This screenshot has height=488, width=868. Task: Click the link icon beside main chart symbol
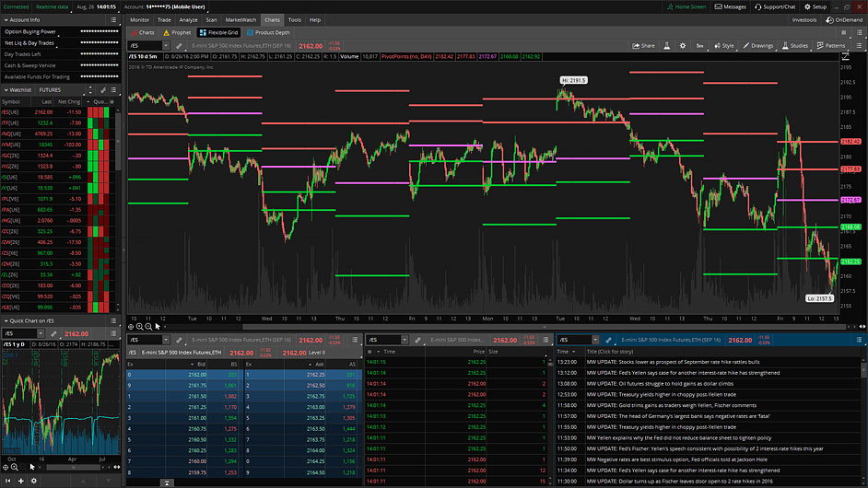click(x=179, y=46)
